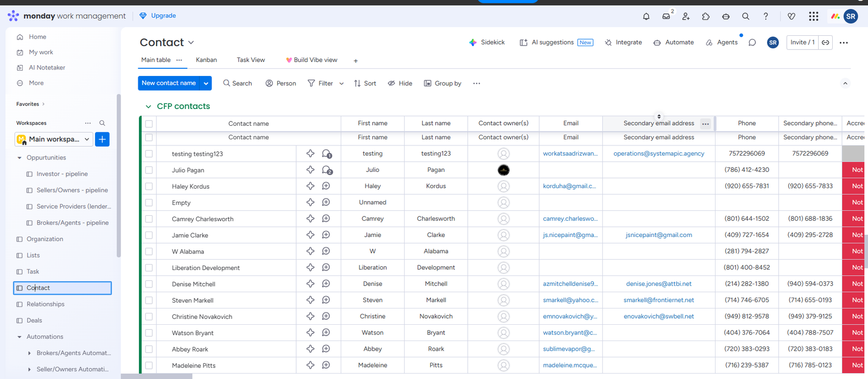Open the Build Vibe view tab
The height and width of the screenshot is (379, 868).
311,60
